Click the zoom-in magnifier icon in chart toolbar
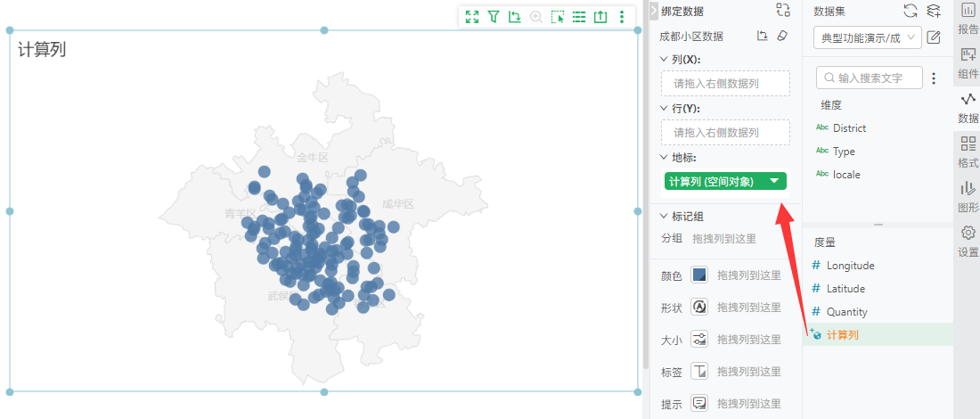Screen dimensions: 980x419 [x=535, y=17]
